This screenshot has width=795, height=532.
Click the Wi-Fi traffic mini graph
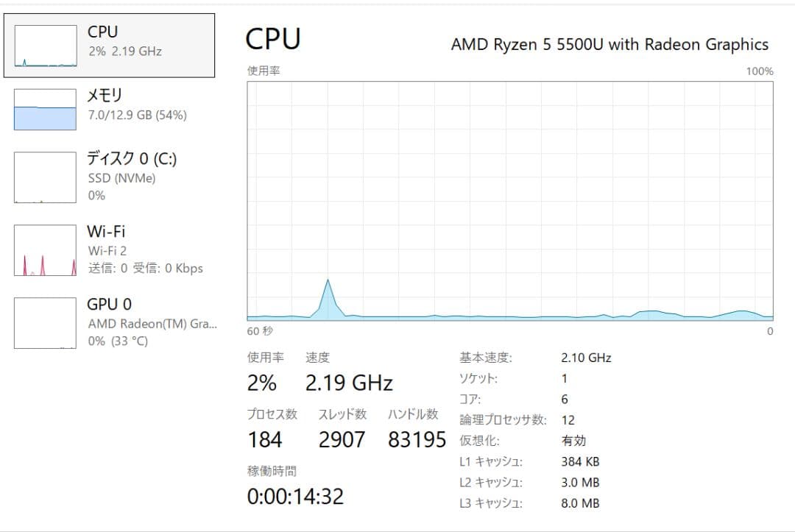pyautogui.click(x=44, y=249)
